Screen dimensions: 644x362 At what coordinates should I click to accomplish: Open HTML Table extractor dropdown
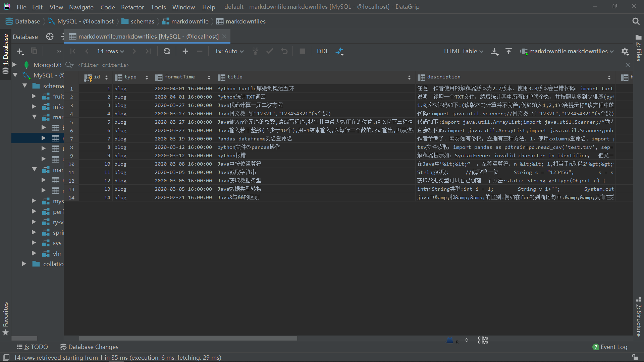point(464,51)
